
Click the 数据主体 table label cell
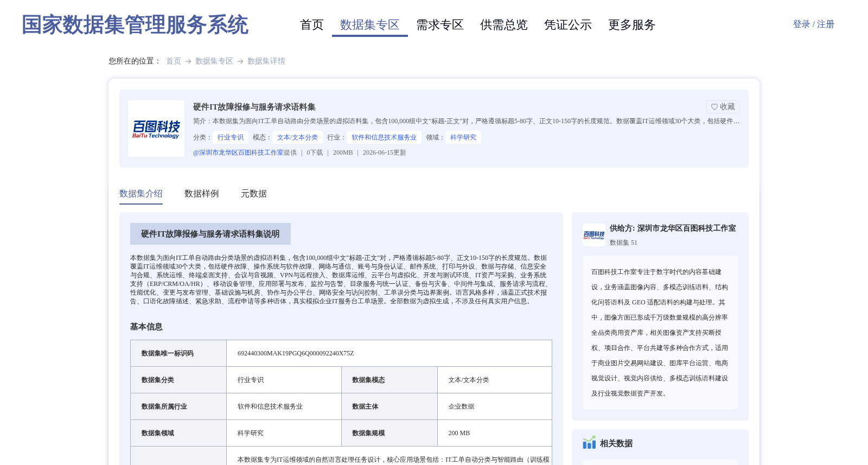tap(390, 406)
